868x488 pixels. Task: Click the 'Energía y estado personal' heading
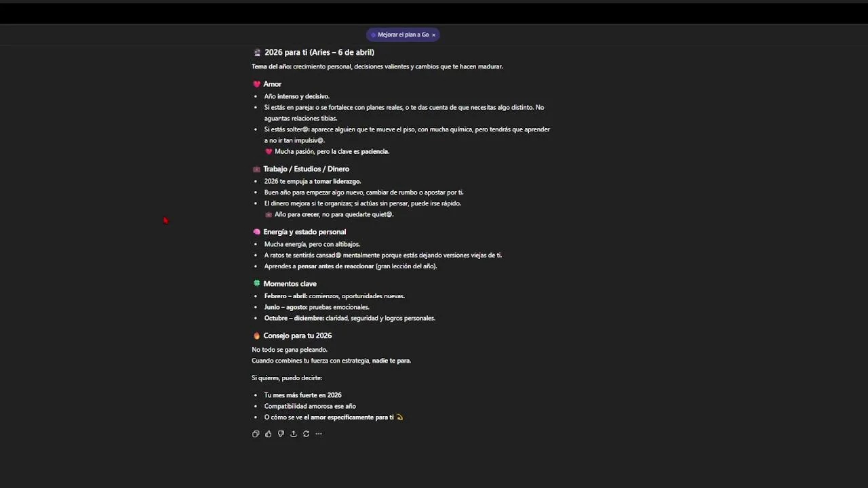304,232
